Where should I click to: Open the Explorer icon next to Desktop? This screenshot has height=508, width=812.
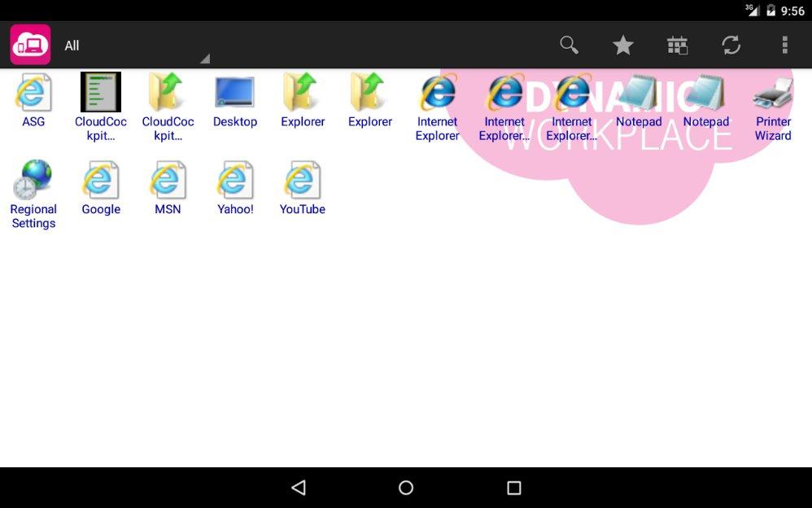coord(303,100)
